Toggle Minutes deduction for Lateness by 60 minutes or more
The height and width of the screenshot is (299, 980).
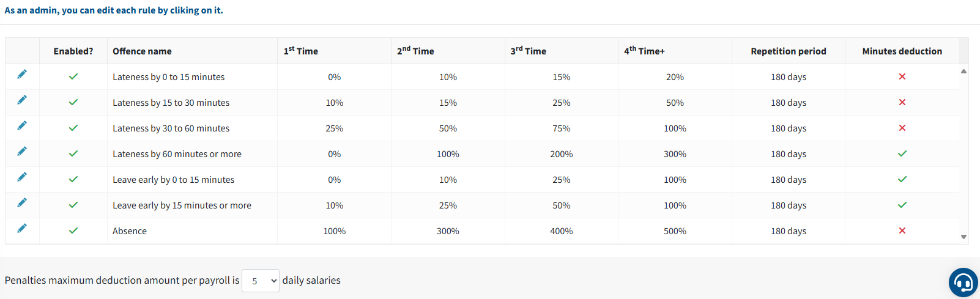(x=902, y=154)
